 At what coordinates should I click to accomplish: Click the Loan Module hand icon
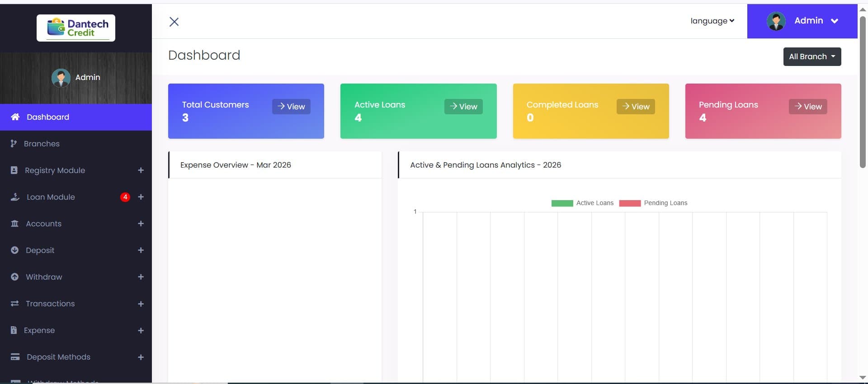(x=15, y=197)
